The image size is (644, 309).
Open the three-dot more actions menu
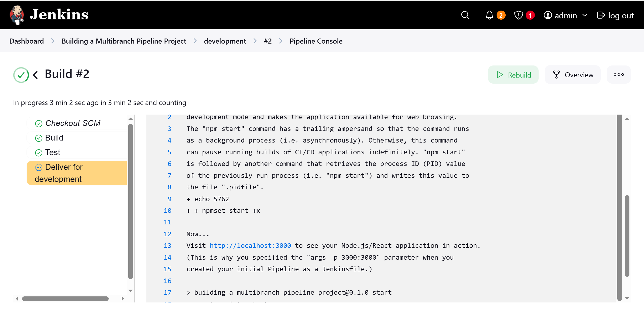click(x=619, y=75)
